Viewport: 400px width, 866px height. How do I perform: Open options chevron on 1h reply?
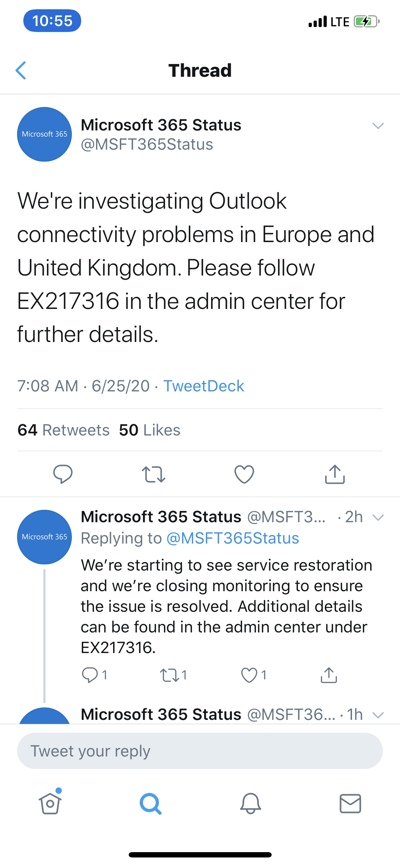(378, 715)
